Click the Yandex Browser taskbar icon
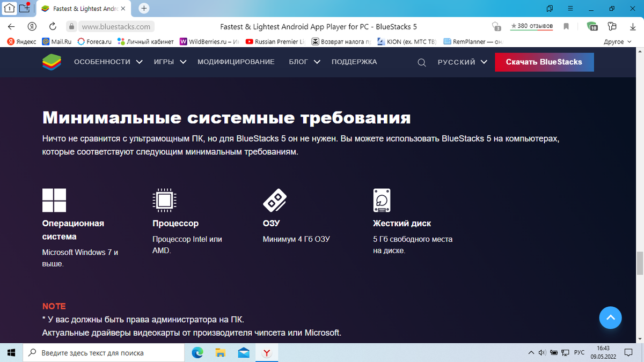This screenshot has width=644, height=362. click(x=267, y=353)
